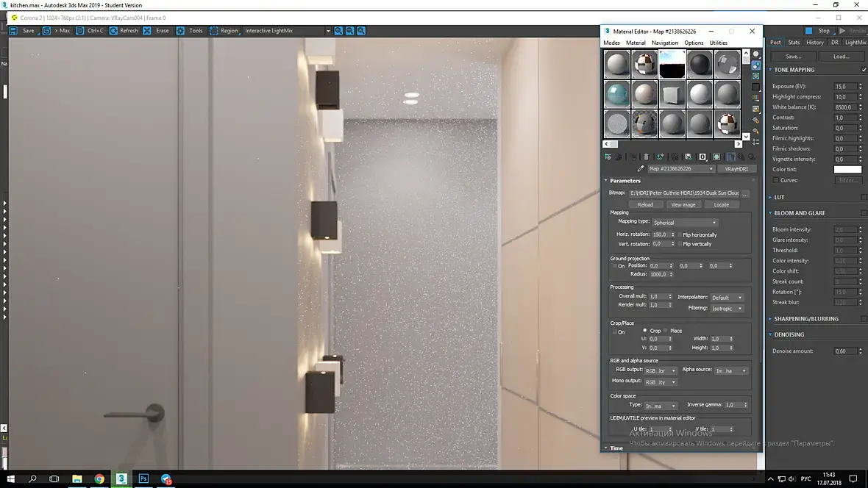Screen dimensions: 868x488
Task: Click the View Image button
Action: 683,205
